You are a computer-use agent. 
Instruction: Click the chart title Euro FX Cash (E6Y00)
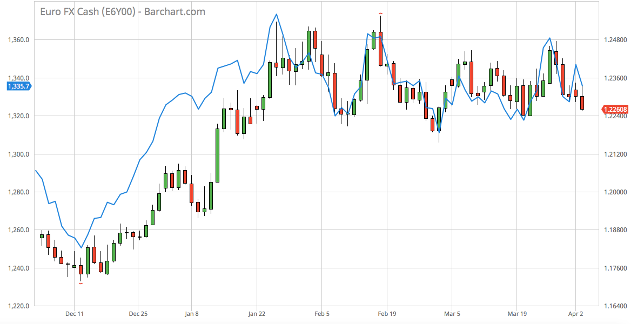click(x=123, y=11)
